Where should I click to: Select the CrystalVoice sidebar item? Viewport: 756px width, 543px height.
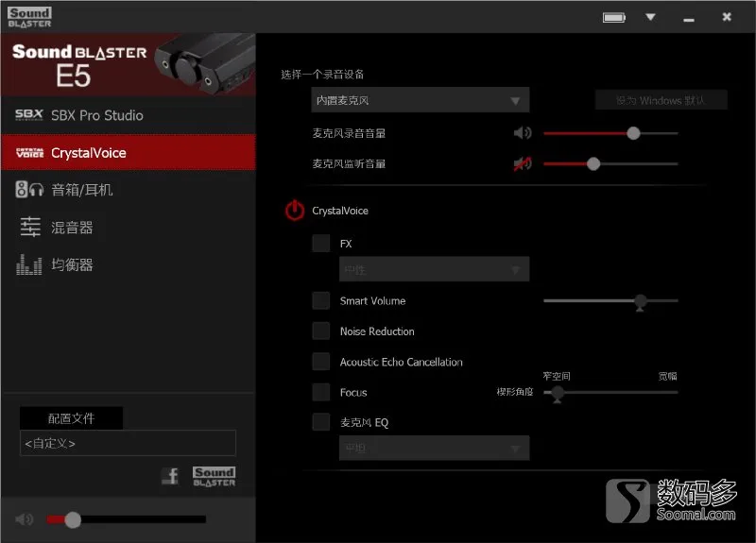click(129, 153)
